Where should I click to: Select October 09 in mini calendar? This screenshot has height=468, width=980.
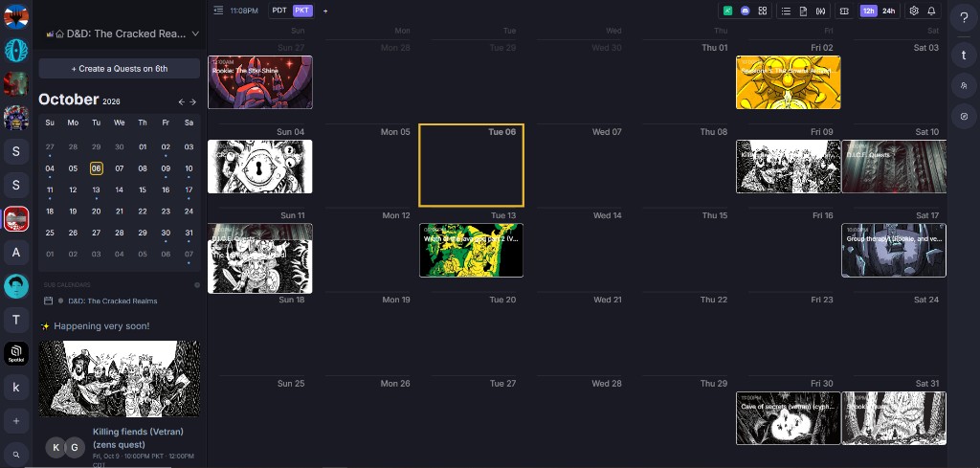(x=166, y=168)
